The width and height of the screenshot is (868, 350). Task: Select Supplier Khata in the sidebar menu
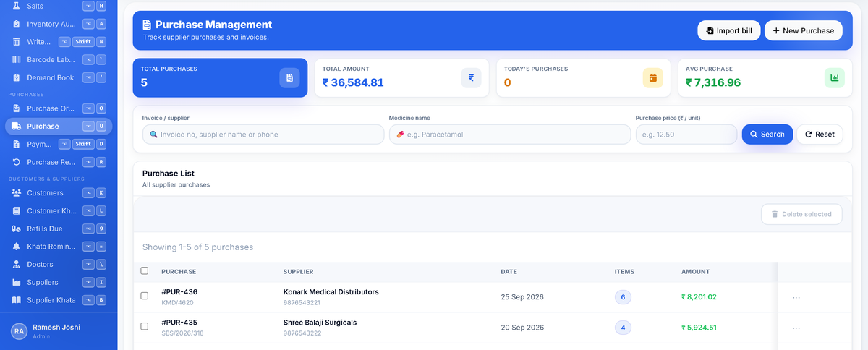(x=59, y=300)
